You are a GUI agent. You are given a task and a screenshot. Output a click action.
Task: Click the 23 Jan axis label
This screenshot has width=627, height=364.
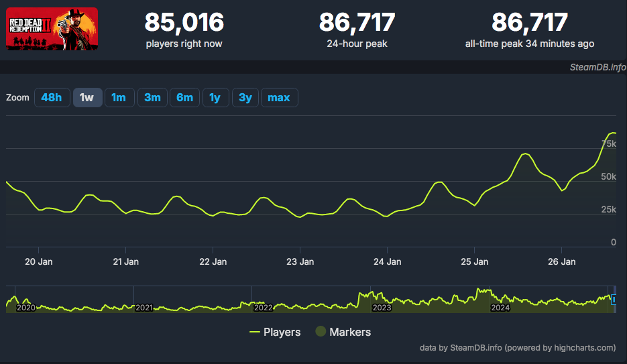tap(300, 261)
